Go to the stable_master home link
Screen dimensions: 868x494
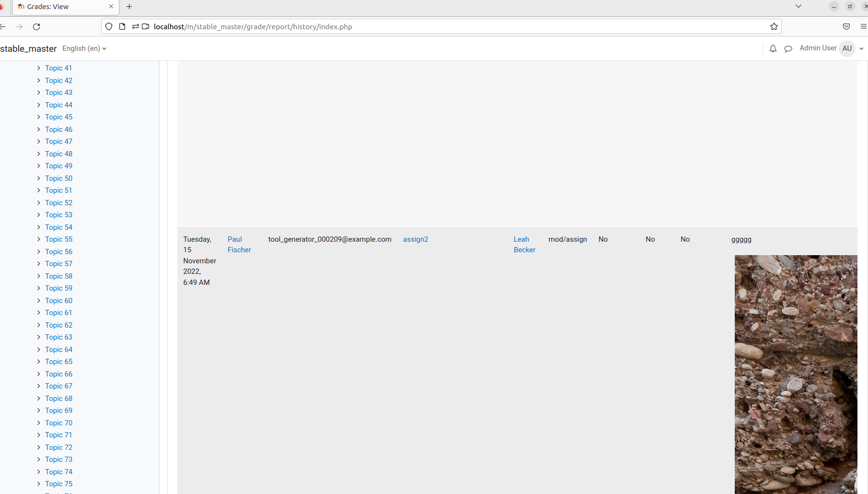(28, 48)
